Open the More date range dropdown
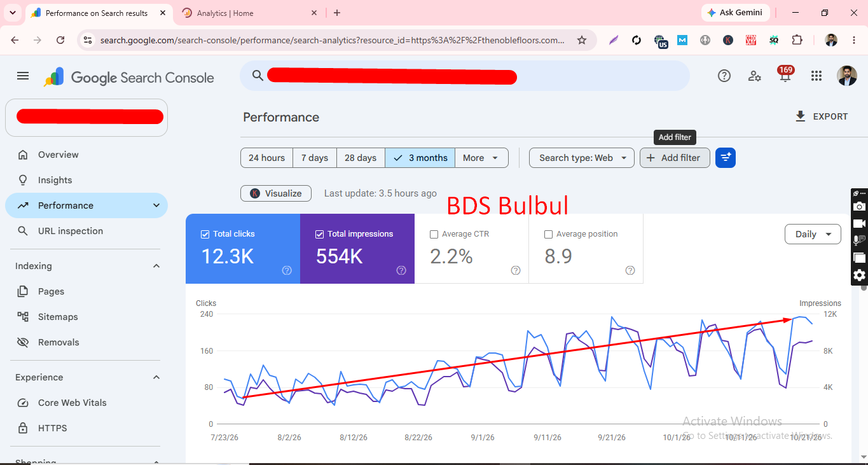 click(481, 158)
